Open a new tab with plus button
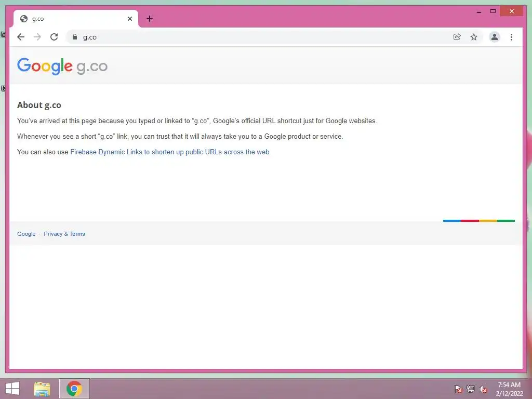 pyautogui.click(x=150, y=19)
